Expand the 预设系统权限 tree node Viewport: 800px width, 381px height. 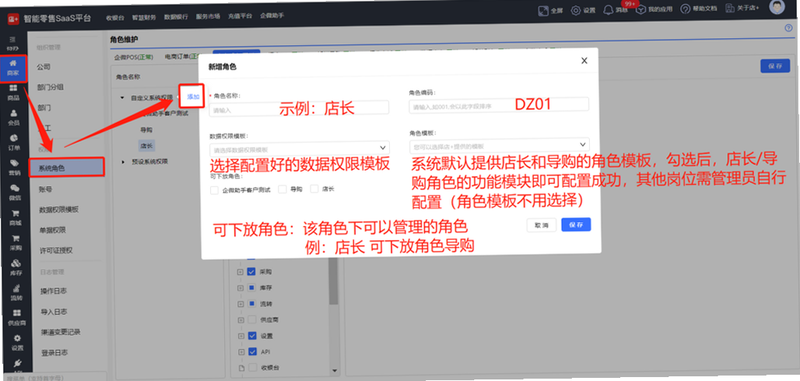point(123,162)
